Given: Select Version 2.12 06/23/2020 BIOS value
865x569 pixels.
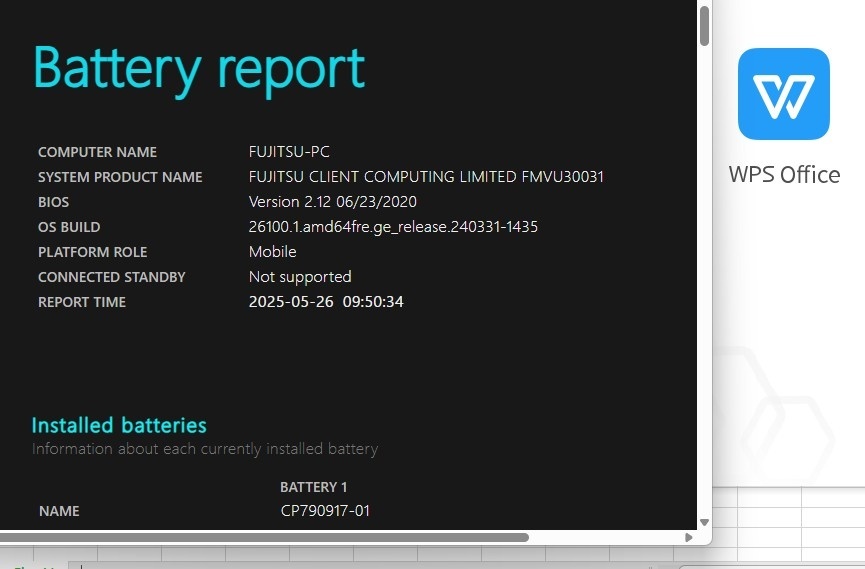Looking at the screenshot, I should (x=333, y=201).
